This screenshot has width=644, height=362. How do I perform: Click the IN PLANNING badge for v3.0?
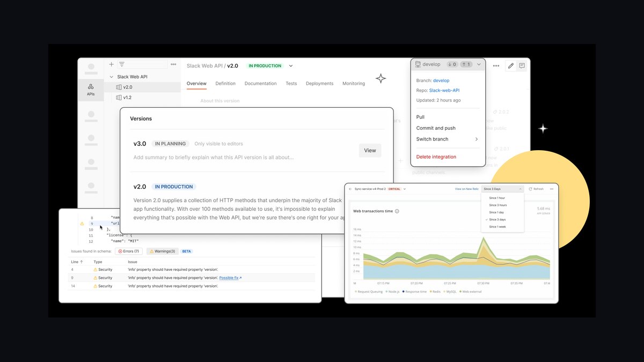[171, 144]
